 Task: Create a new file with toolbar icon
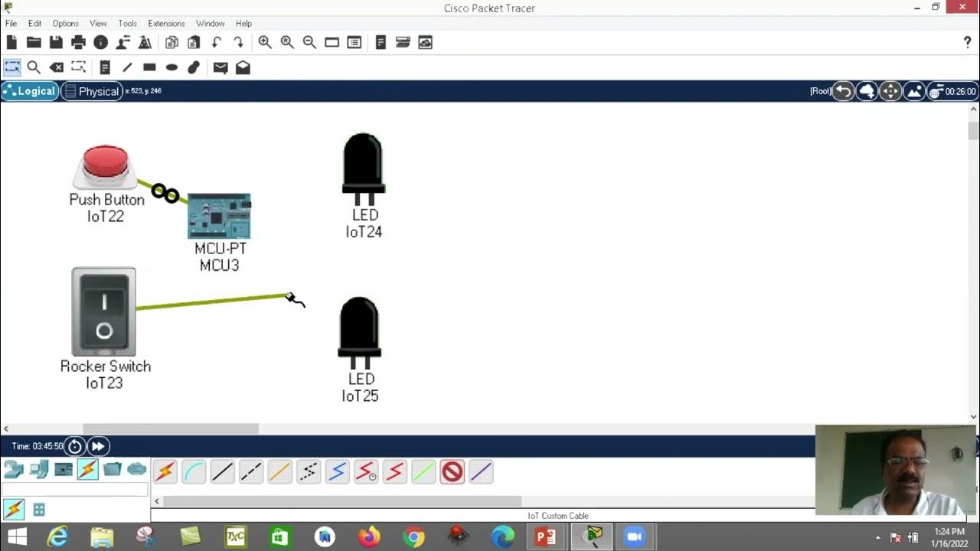coord(11,43)
